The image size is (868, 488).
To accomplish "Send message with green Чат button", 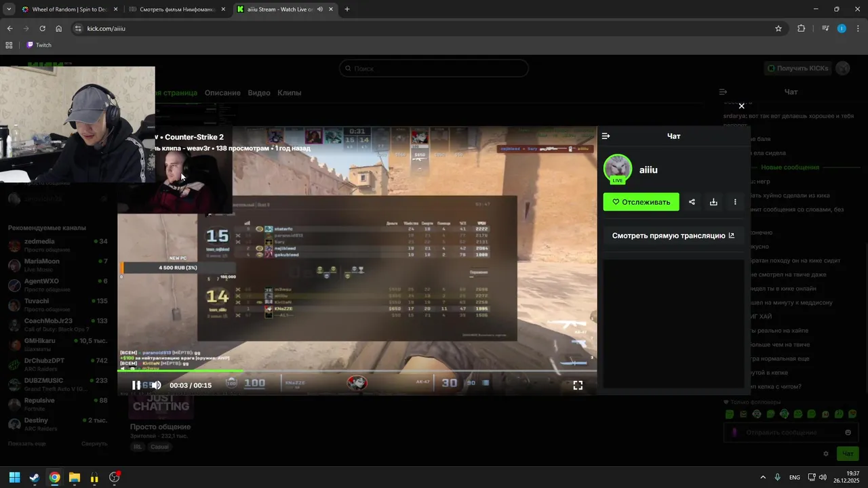I will tap(847, 453).
